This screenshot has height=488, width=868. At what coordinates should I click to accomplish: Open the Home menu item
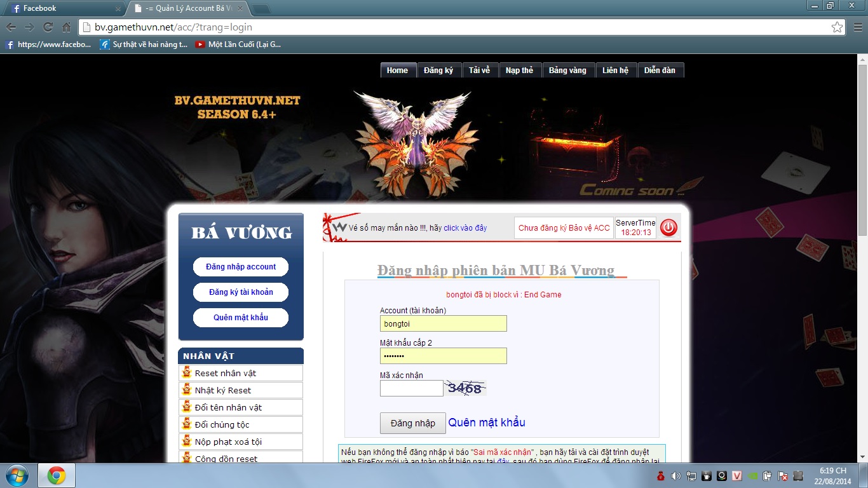point(398,71)
